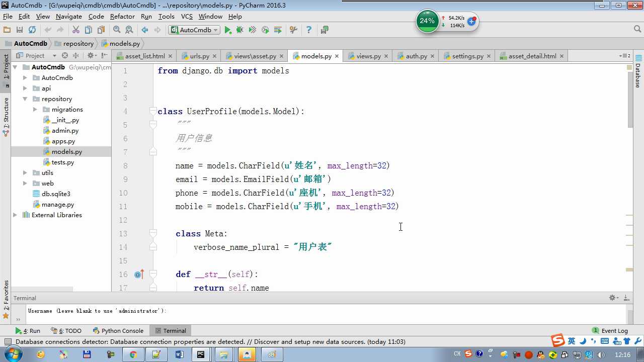The image size is (644, 362).
Task: Click the Save All toolbar icon
Action: (20, 30)
